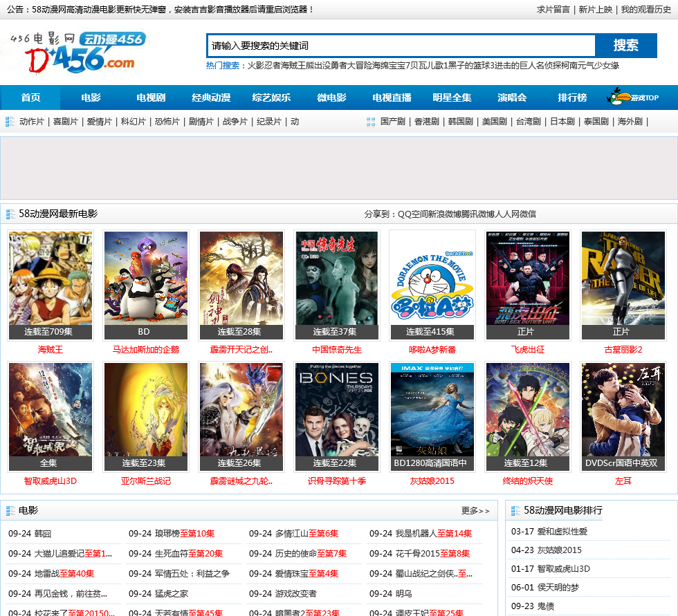This screenshot has height=616, width=678.
Task: Open 花千骨2015至第8集 list entry
Action: tap(432, 554)
